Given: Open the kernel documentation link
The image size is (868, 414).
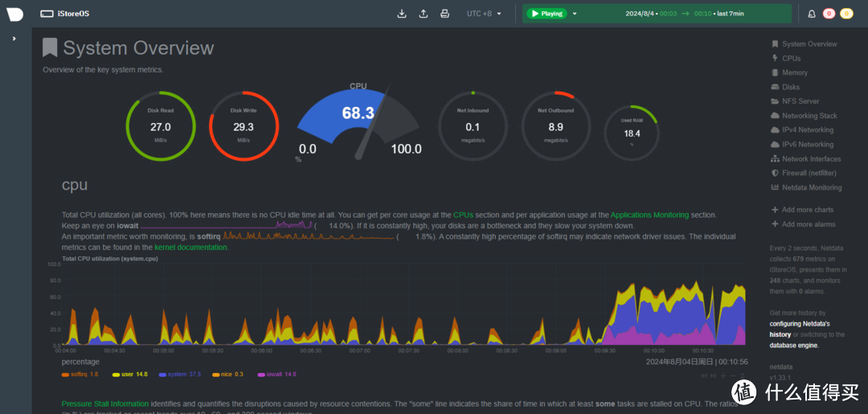Looking at the screenshot, I should pos(191,248).
